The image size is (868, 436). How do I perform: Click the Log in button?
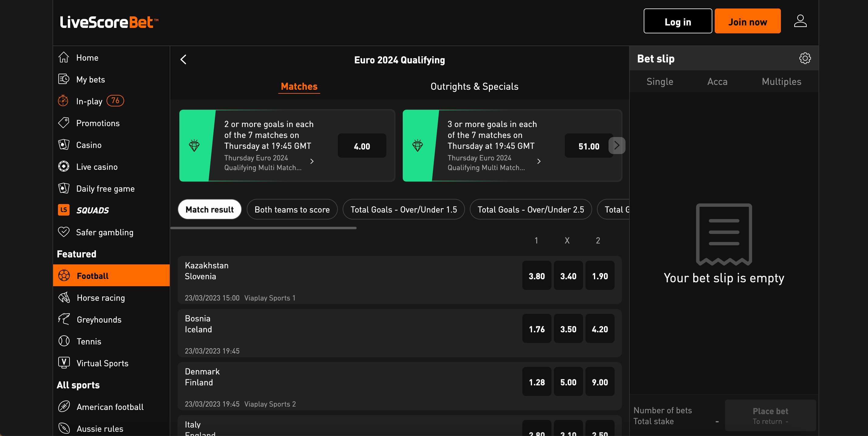pos(678,21)
